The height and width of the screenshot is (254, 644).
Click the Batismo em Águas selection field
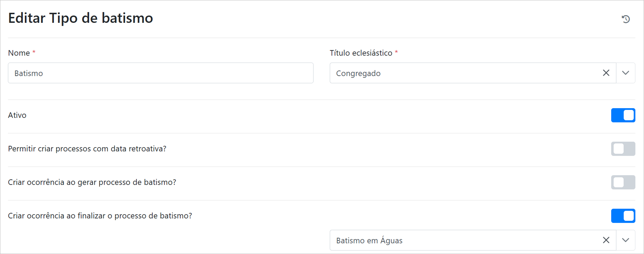point(463,240)
